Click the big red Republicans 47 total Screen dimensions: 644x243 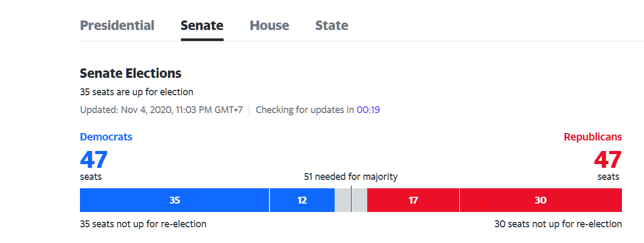[608, 159]
